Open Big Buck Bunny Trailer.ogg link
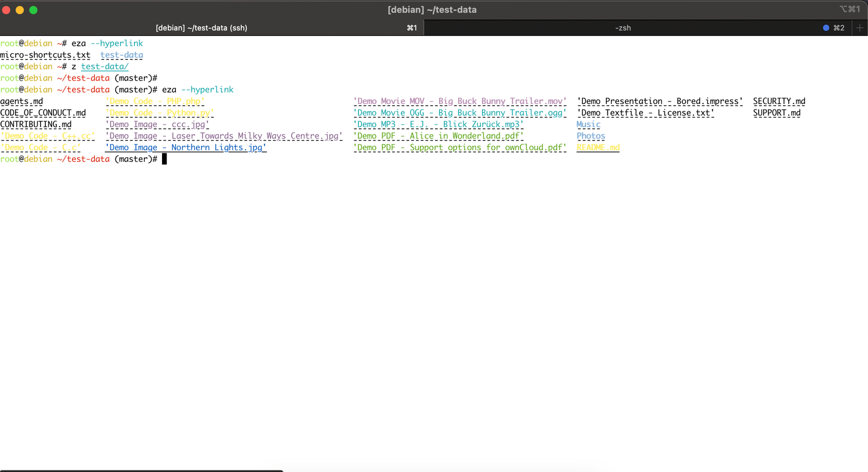Viewport: 868px width, 472px height. 460,113
